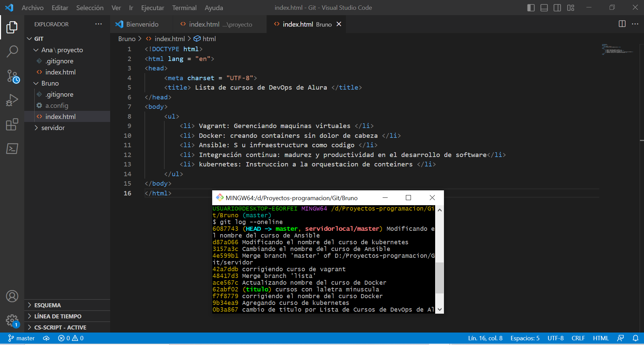Image resolution: width=644 pixels, height=345 pixels.
Task: Change CRLF end of line sequence
Action: [578, 338]
